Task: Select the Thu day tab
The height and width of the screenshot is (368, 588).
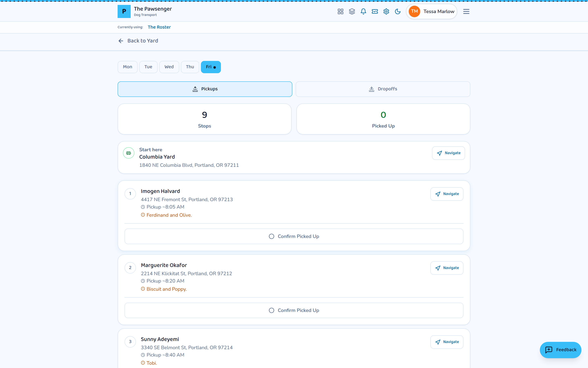Action: click(x=190, y=67)
